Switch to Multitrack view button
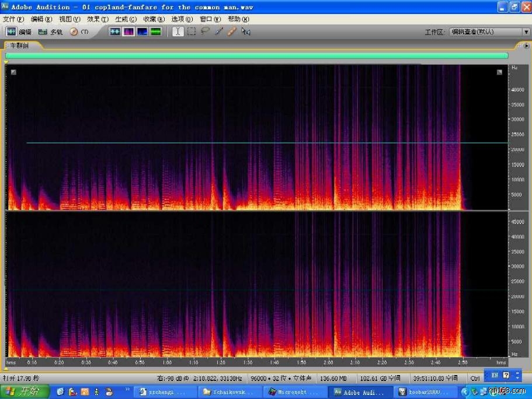This screenshot has height=399, width=532. [50, 32]
